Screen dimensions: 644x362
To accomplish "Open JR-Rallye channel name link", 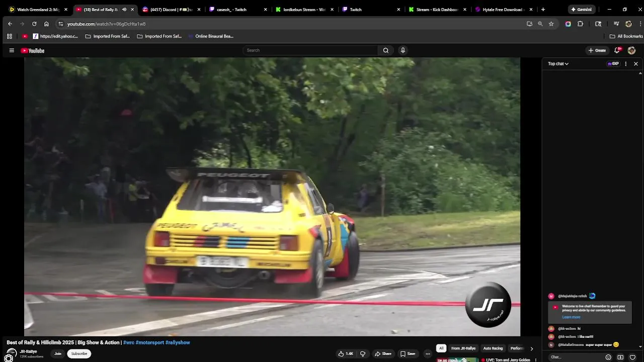I will coord(29,351).
